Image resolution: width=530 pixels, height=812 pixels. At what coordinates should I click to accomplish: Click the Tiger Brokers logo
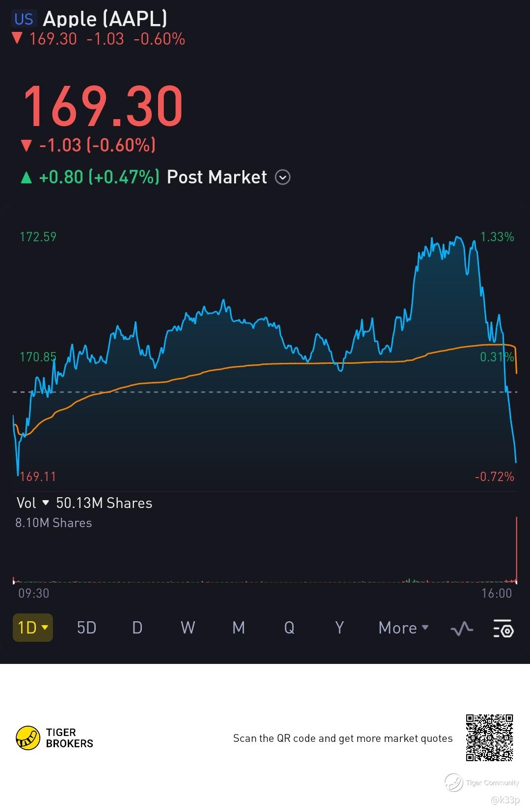[x=28, y=738]
